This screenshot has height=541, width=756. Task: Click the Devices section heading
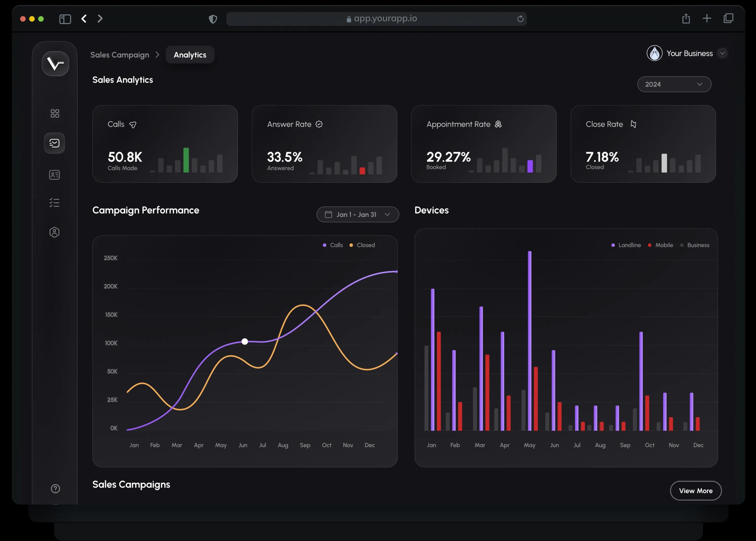[432, 210]
